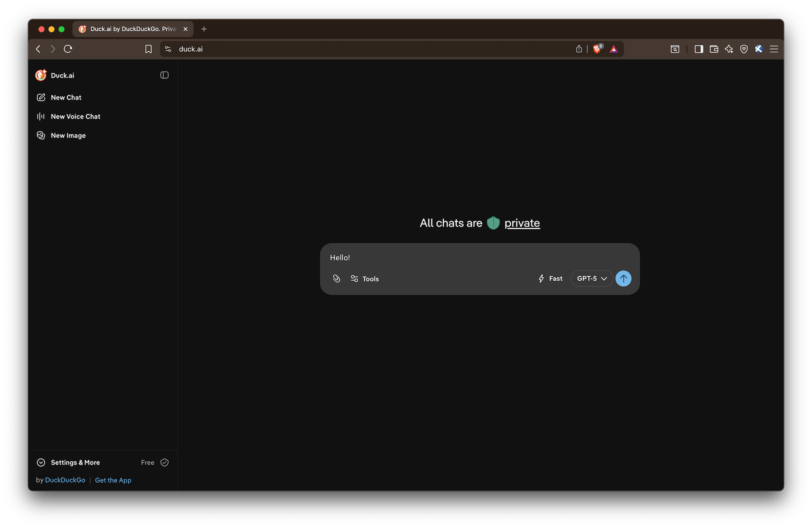This screenshot has height=528, width=812.
Task: Click the Duck.ai logo icon in sidebar
Action: pyautogui.click(x=41, y=75)
